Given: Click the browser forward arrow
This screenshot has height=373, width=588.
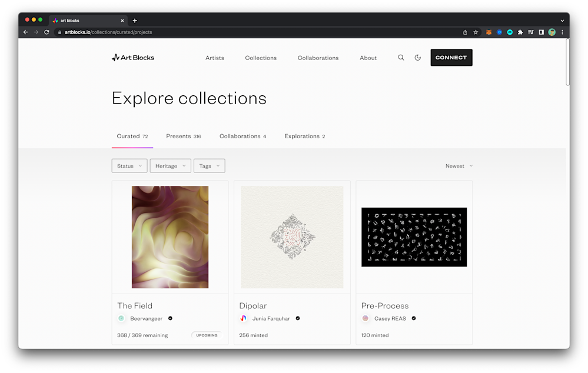Looking at the screenshot, I should click(x=36, y=32).
